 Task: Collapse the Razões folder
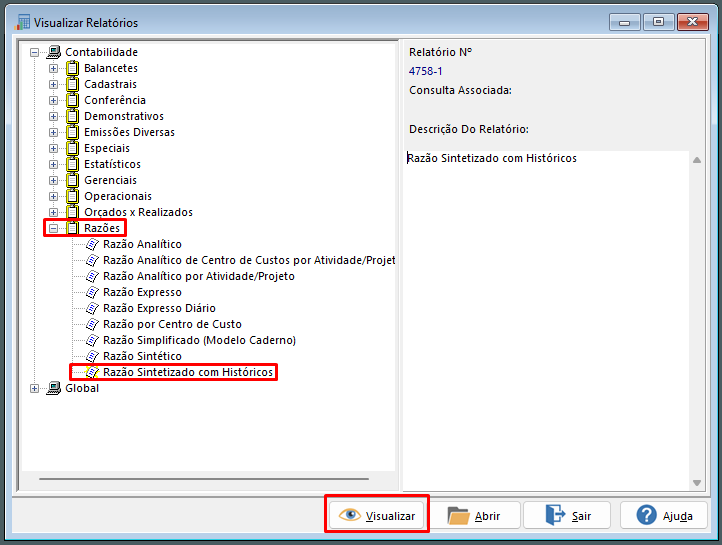[53, 228]
